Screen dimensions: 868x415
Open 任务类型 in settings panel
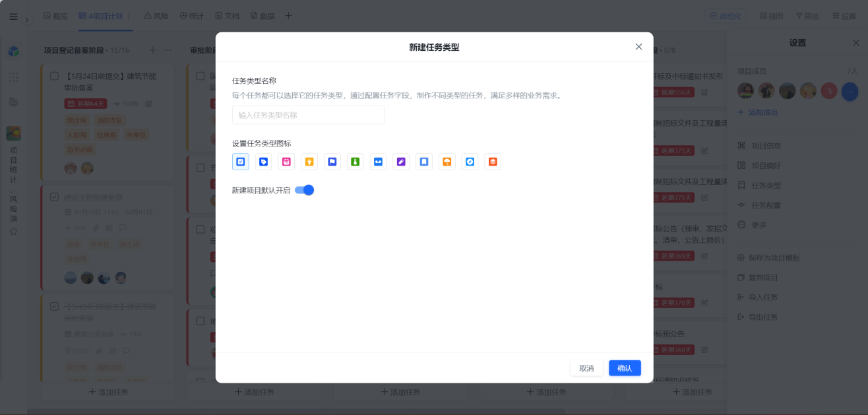click(759, 185)
